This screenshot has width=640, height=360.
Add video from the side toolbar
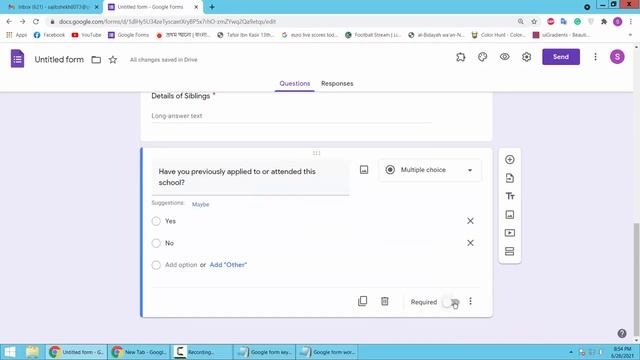pos(509,233)
